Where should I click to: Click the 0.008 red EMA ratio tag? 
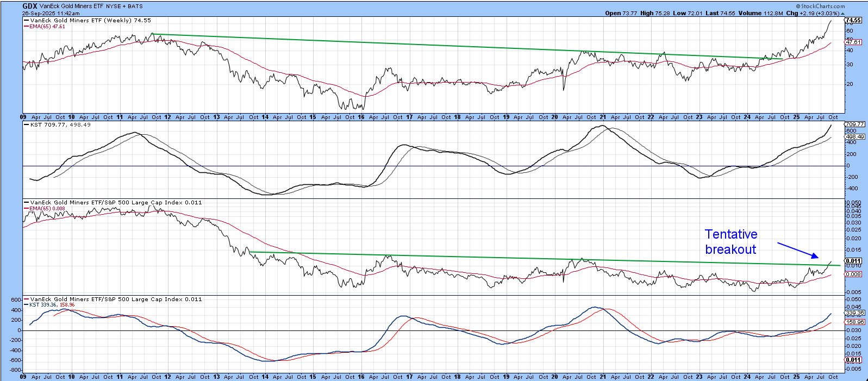[x=853, y=274]
